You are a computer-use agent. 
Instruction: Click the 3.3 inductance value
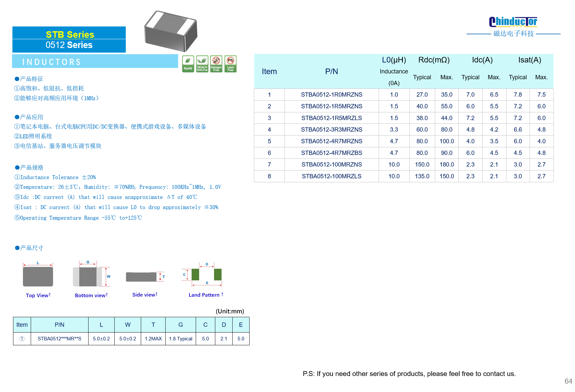coord(394,130)
